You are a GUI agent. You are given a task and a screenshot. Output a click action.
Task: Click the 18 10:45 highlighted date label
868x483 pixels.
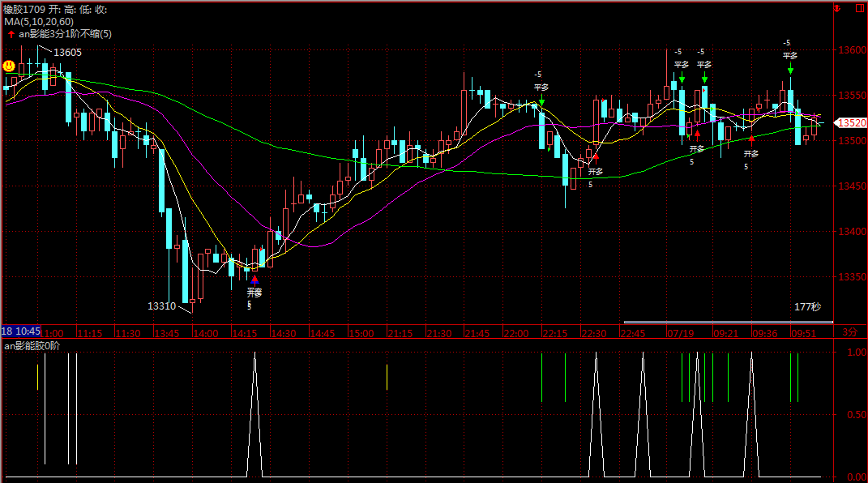(x=21, y=331)
